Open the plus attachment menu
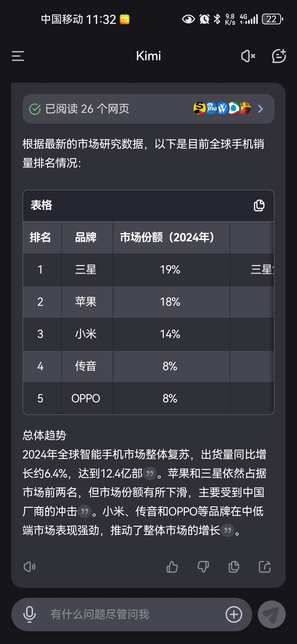Image resolution: width=297 pixels, height=644 pixels. [234, 614]
